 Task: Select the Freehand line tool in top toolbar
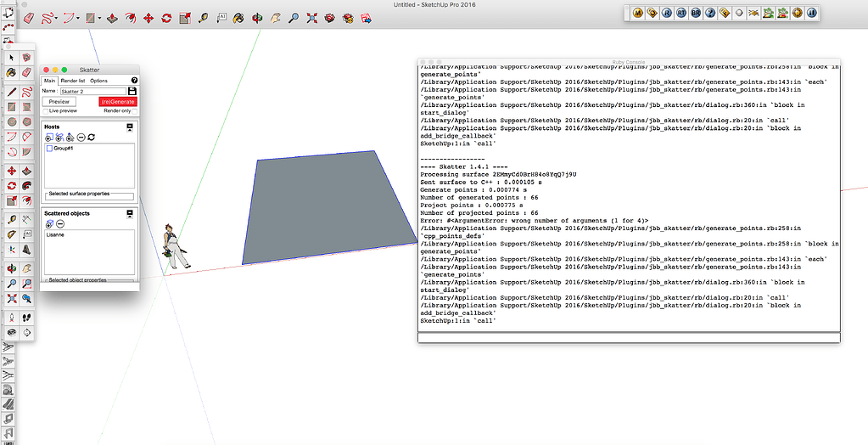tap(47, 19)
